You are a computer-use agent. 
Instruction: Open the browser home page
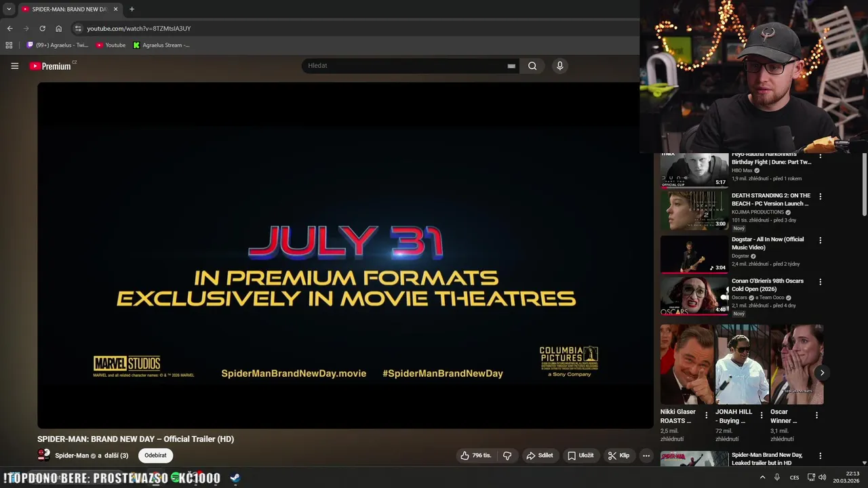(58, 28)
